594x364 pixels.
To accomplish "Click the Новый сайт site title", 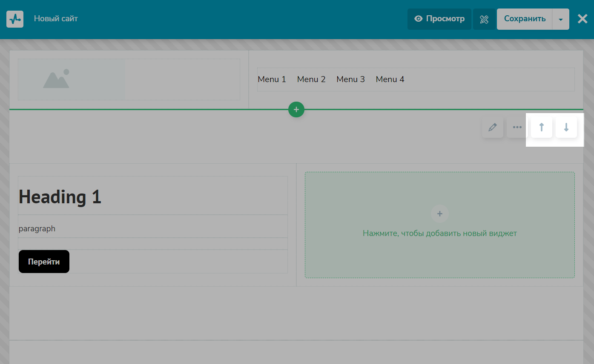I will pyautogui.click(x=56, y=19).
